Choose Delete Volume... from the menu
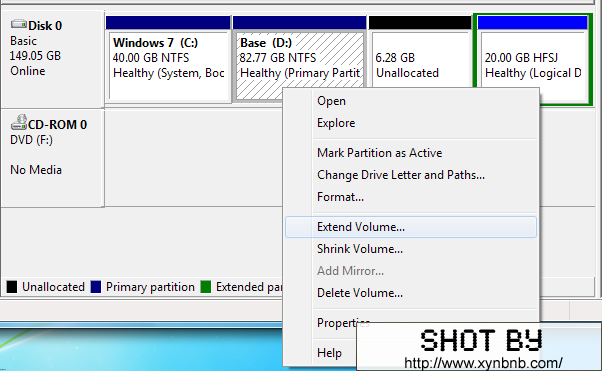 [411, 293]
